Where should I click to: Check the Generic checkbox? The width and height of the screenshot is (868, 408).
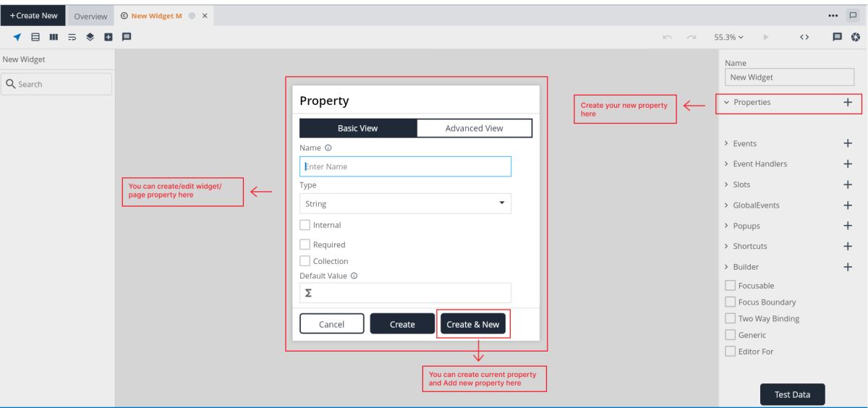[x=730, y=335]
